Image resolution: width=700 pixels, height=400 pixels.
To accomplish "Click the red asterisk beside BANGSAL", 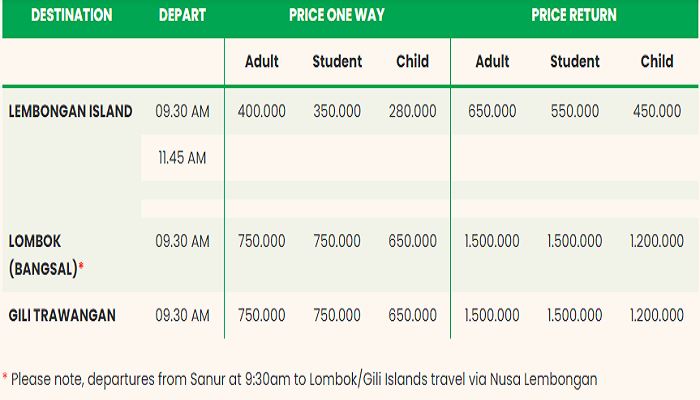I will [81, 266].
